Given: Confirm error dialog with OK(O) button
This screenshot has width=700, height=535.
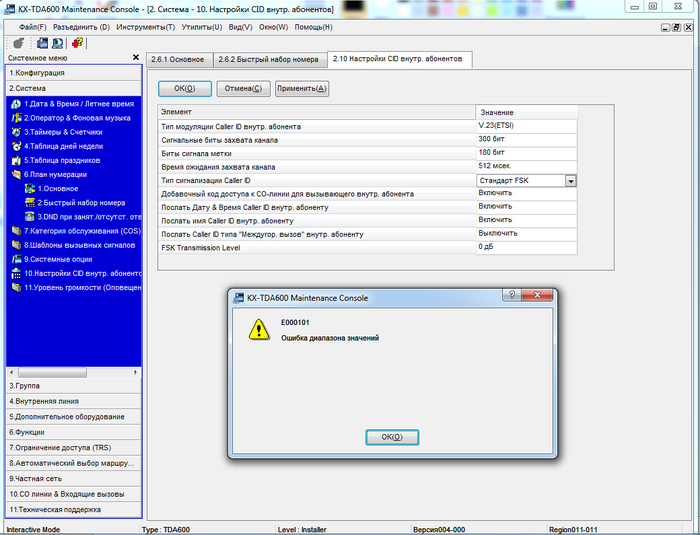Looking at the screenshot, I should (x=392, y=437).
